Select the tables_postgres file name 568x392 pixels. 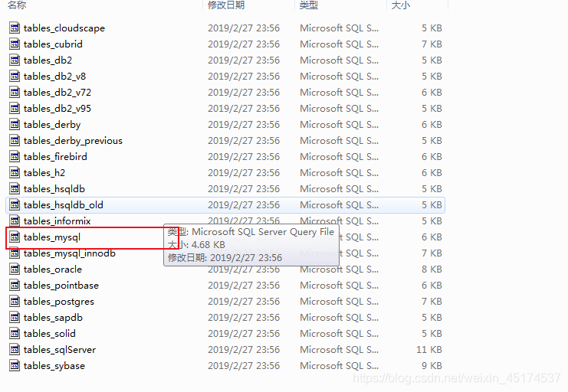pos(59,301)
